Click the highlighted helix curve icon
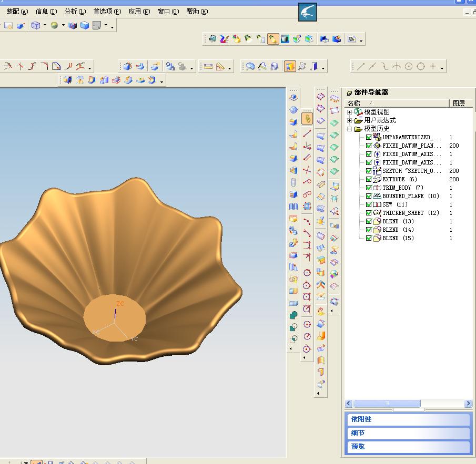Viewport: 476px width, 464px height. click(307, 119)
